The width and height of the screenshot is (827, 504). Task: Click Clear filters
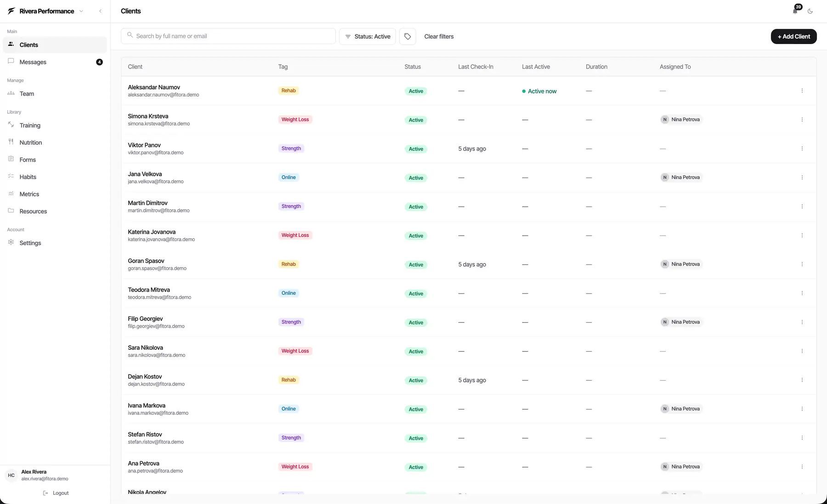pyautogui.click(x=439, y=36)
